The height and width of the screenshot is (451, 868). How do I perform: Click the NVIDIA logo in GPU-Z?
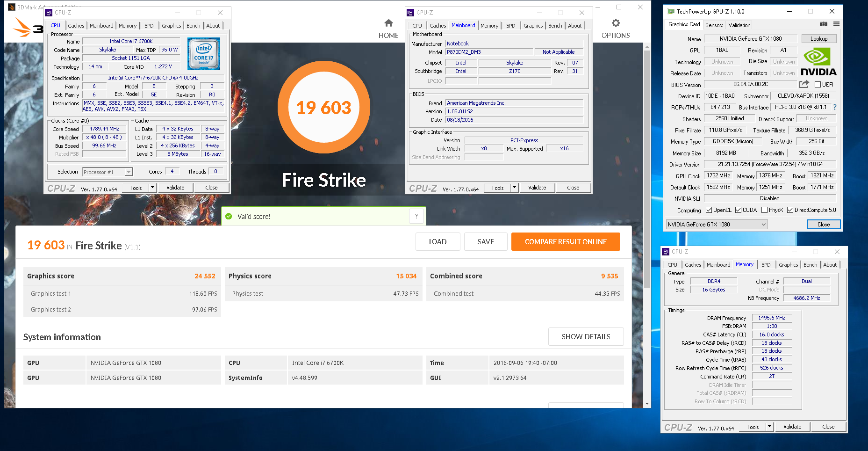[x=818, y=61]
